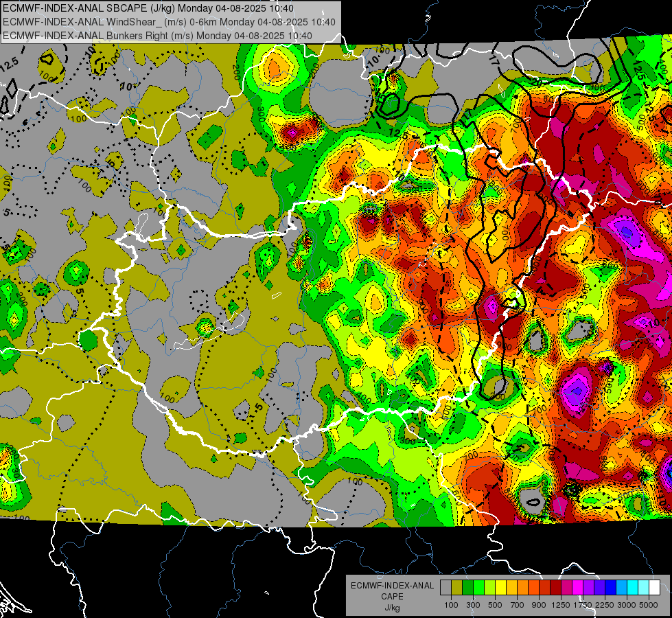Click the bright cyan legend swatch
Image resolution: width=672 pixels, height=618 pixels.
633,587
